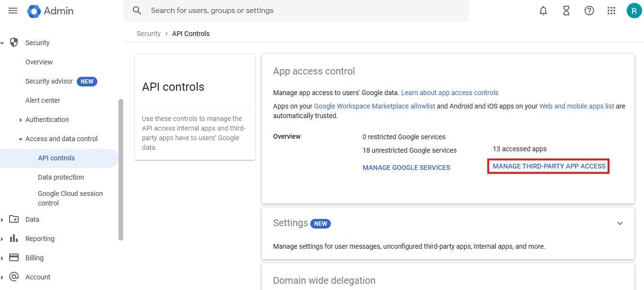
Task: Open the account avatar R
Action: point(634,11)
